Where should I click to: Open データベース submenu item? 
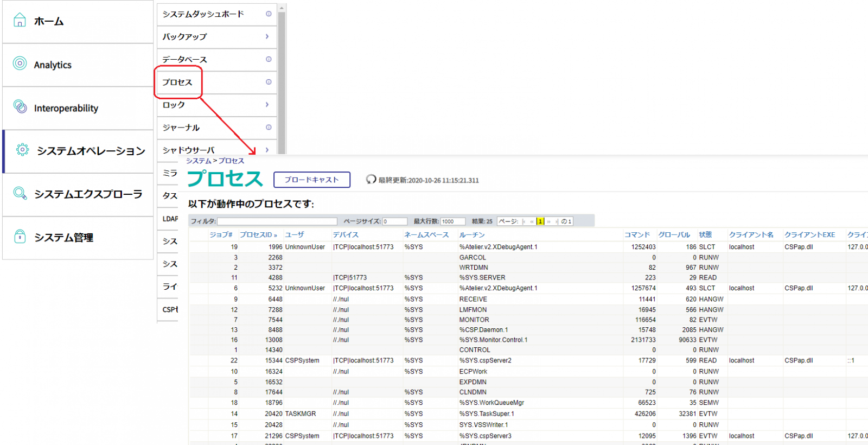point(217,60)
